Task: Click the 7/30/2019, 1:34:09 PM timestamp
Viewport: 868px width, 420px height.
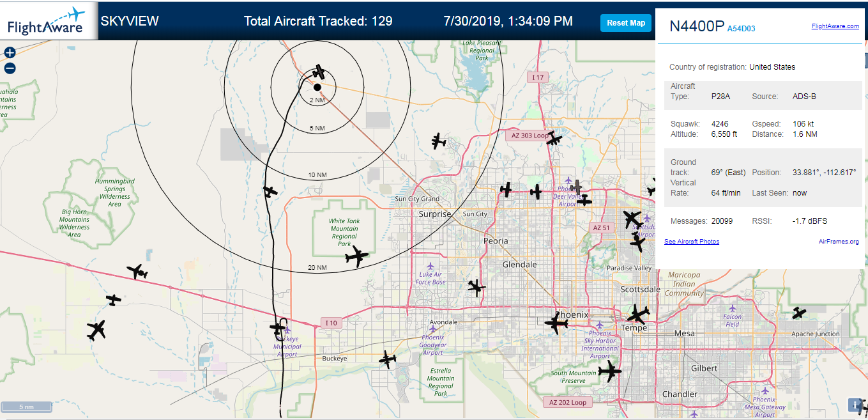Action: [508, 21]
